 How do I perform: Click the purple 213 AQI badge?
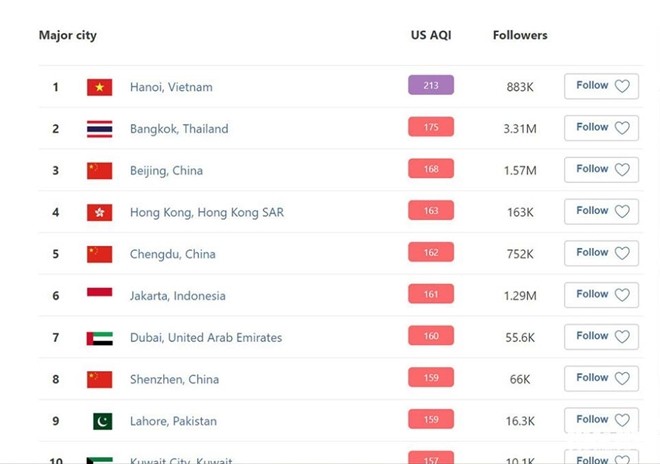click(431, 86)
